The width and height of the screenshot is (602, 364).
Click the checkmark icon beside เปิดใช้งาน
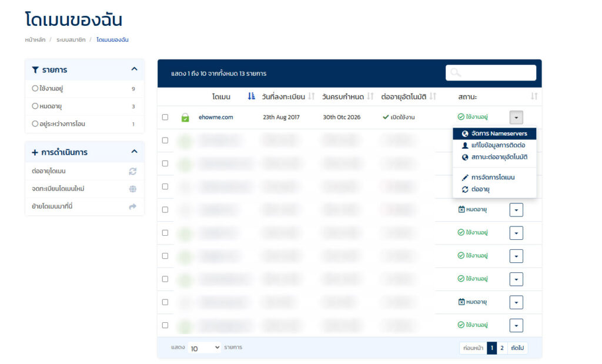tap(386, 117)
